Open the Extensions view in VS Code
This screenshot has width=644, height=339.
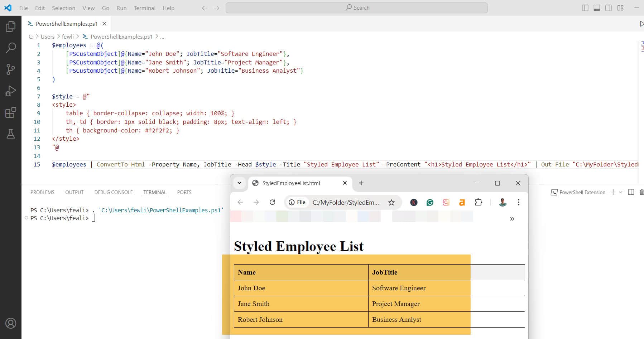11,113
